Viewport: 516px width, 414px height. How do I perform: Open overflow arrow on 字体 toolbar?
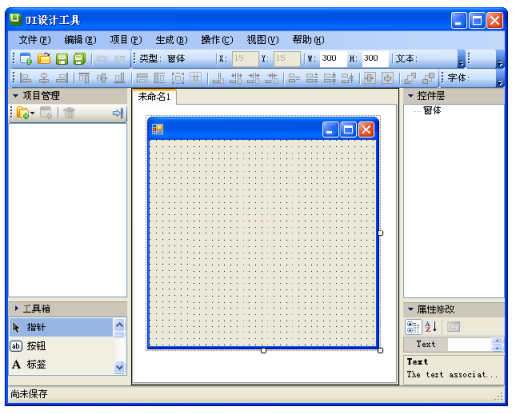point(500,79)
